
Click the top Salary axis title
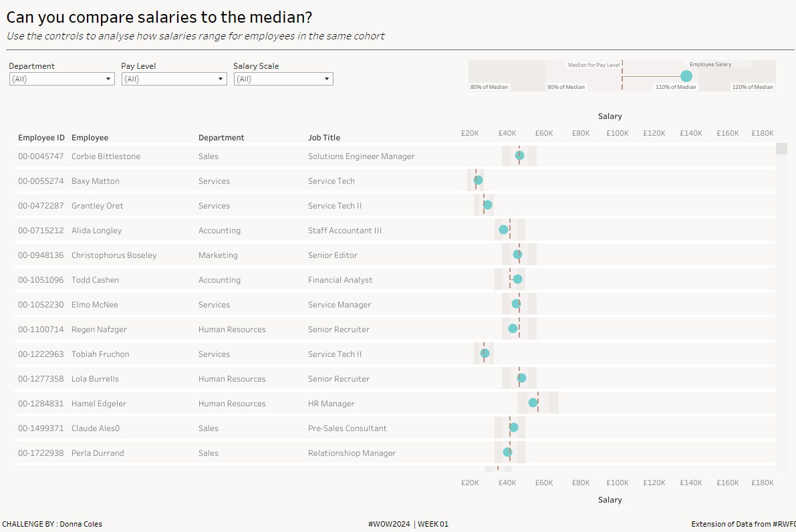coord(610,116)
